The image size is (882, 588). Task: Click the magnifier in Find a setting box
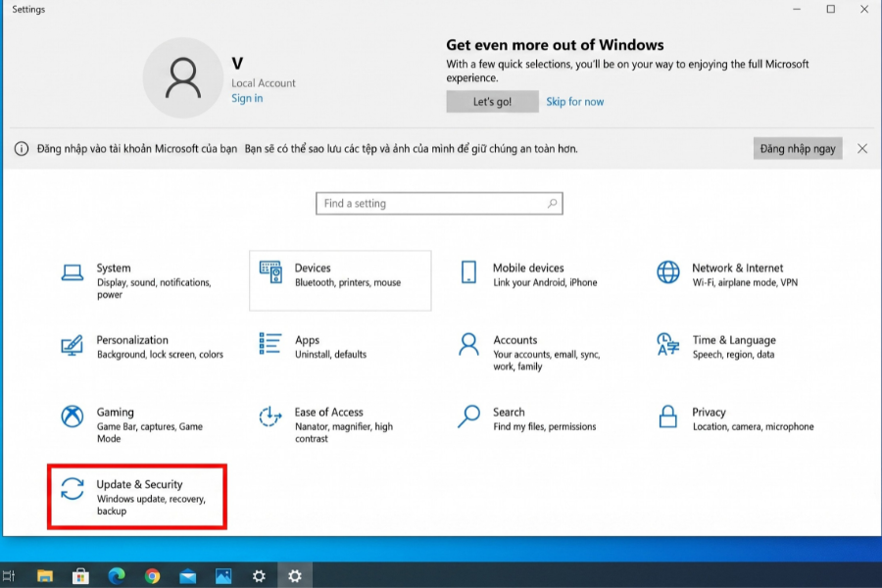553,203
